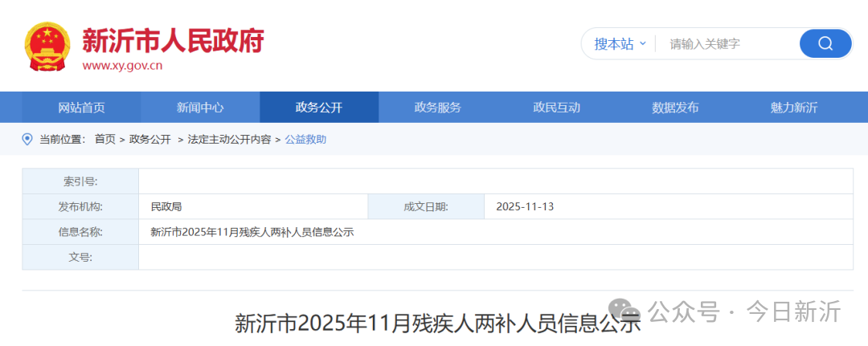Click the location pin icon in breadcrumb
Screen dimensions: 868x346
click(x=27, y=139)
